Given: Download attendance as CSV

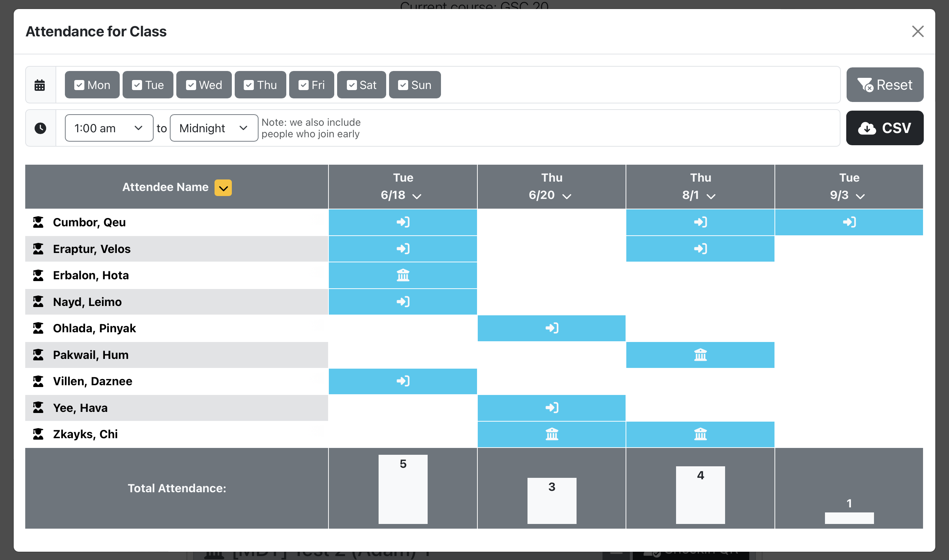Looking at the screenshot, I should pos(884,128).
